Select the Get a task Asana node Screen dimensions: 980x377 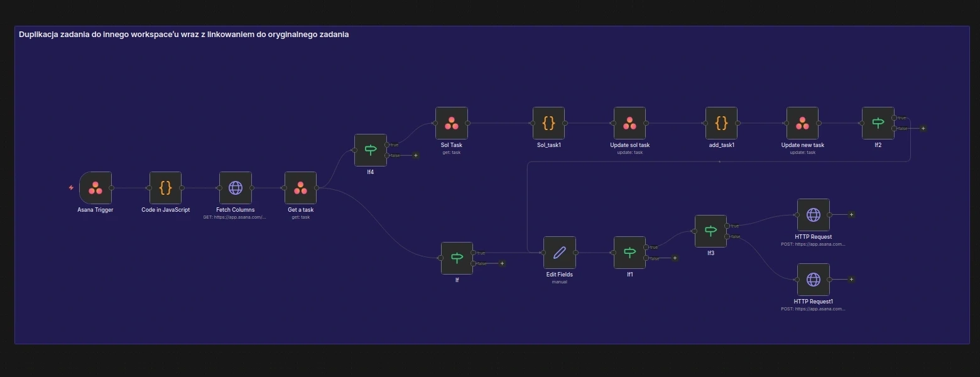300,187
